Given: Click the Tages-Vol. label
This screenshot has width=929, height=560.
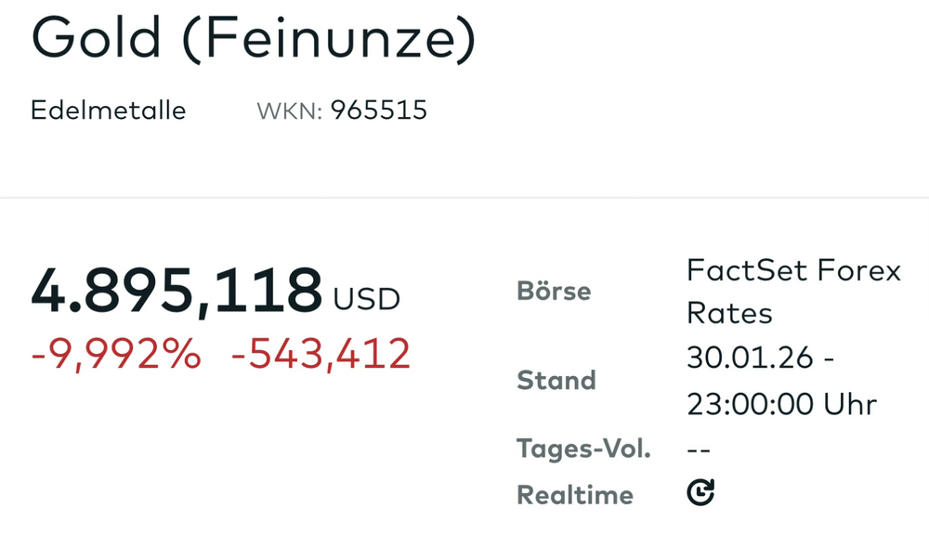Looking at the screenshot, I should (x=583, y=449).
